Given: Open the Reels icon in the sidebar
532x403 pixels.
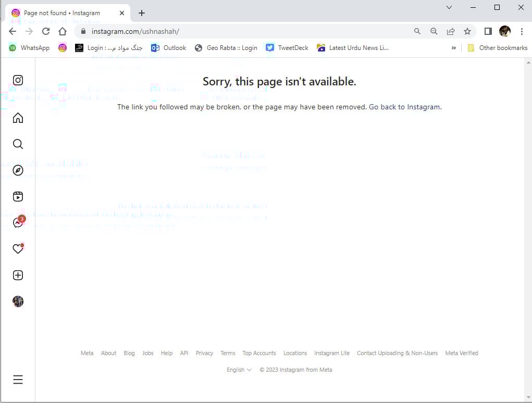Looking at the screenshot, I should pyautogui.click(x=18, y=196).
